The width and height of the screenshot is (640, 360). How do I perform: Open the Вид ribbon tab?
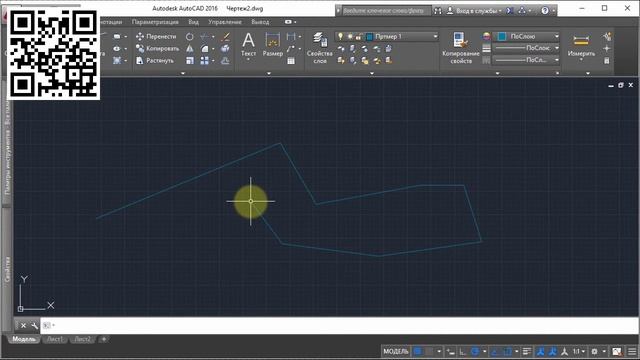point(193,22)
